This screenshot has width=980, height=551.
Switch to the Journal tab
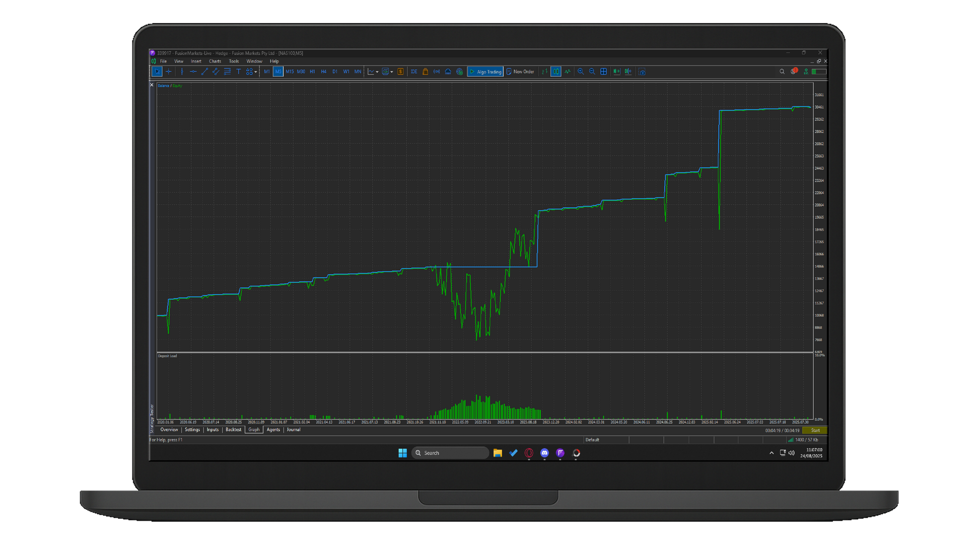point(294,430)
